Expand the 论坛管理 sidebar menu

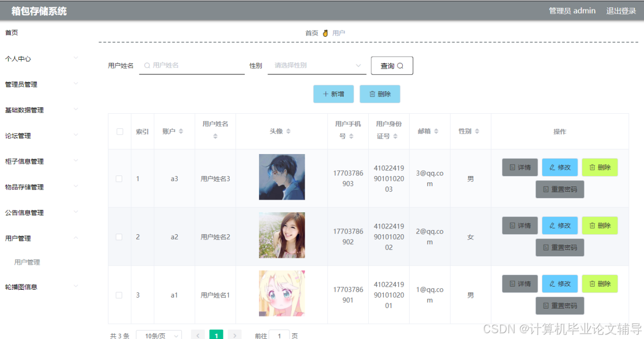coord(41,136)
